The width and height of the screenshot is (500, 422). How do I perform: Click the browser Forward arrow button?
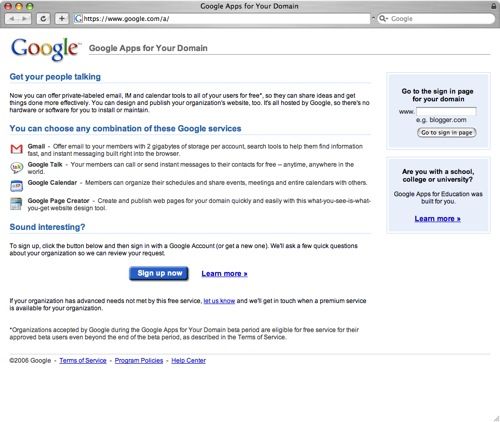click(x=25, y=19)
